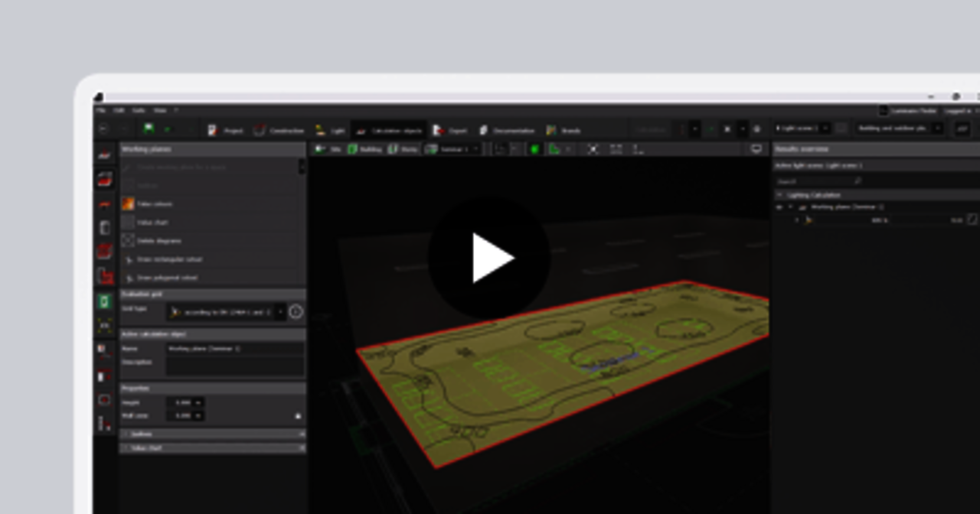Open the Grid type dropdown
The width and height of the screenshot is (980, 514).
[280, 311]
